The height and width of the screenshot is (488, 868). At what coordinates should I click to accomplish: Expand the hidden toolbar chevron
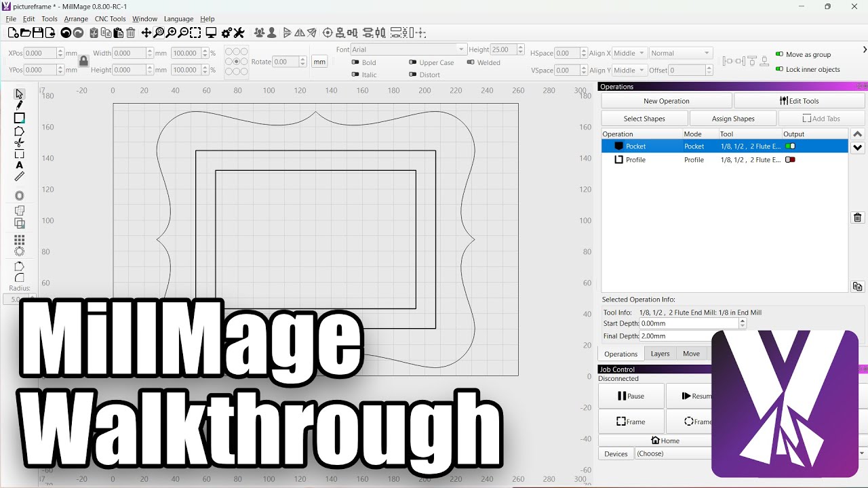point(864,49)
